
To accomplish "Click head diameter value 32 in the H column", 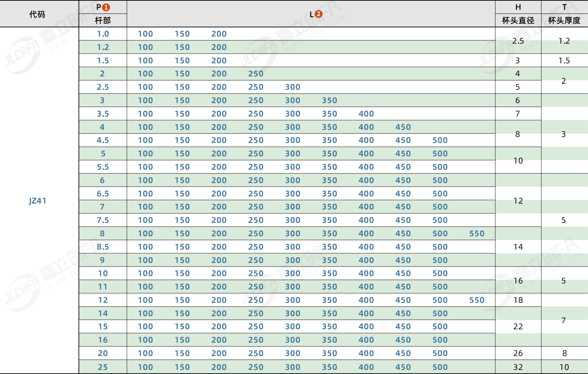I will (x=518, y=367).
